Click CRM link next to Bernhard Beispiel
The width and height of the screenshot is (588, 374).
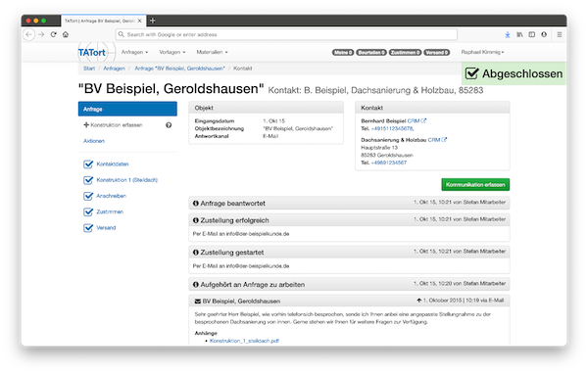416,120
